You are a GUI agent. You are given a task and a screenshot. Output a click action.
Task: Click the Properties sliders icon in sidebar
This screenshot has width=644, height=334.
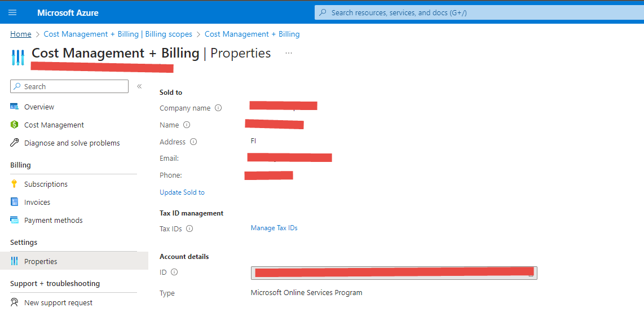click(14, 261)
